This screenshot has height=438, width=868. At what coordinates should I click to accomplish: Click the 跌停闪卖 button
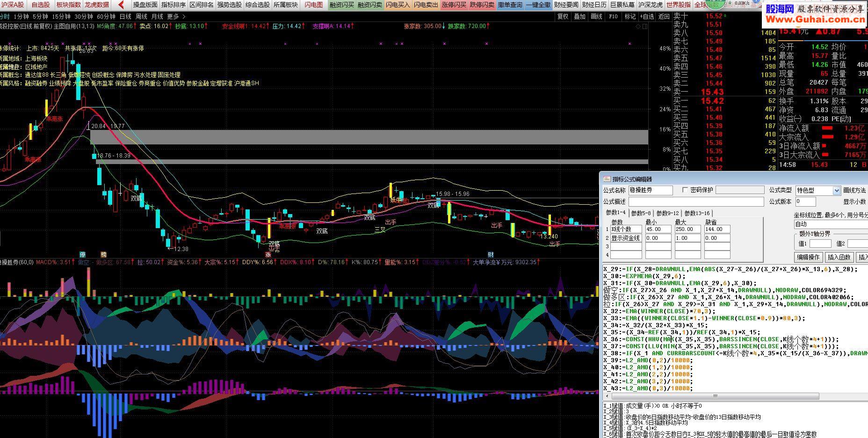tap(482, 5)
